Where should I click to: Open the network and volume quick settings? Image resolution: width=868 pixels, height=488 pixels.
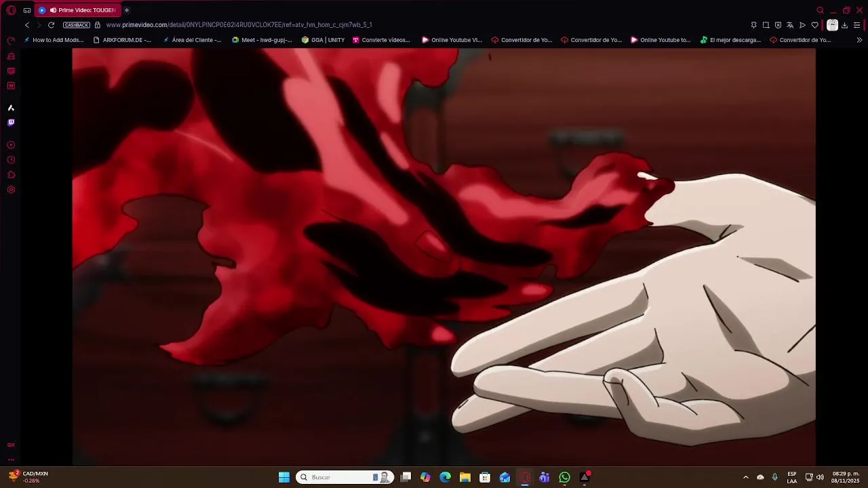click(814, 477)
